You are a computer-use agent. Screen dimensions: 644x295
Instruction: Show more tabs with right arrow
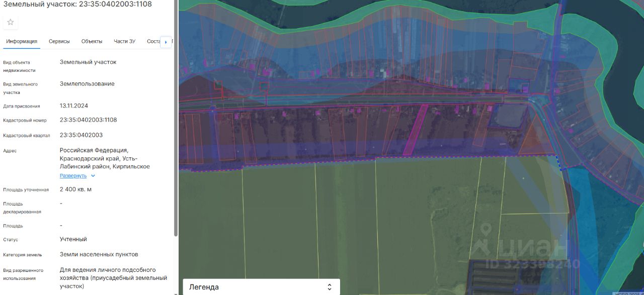(166, 42)
